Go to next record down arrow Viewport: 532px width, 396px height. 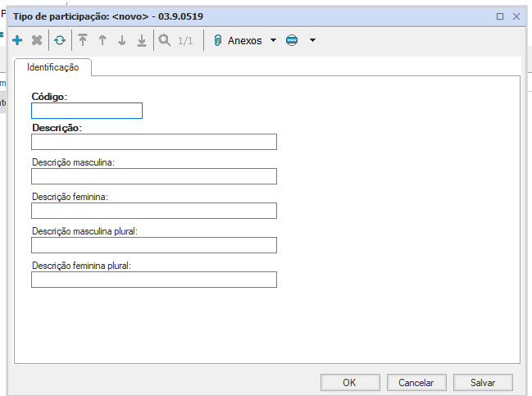pos(122,40)
